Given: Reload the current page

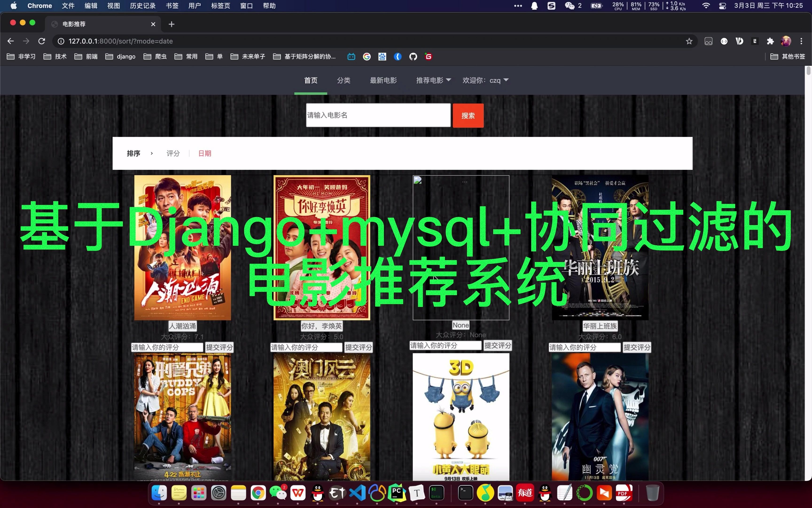Looking at the screenshot, I should click(42, 41).
